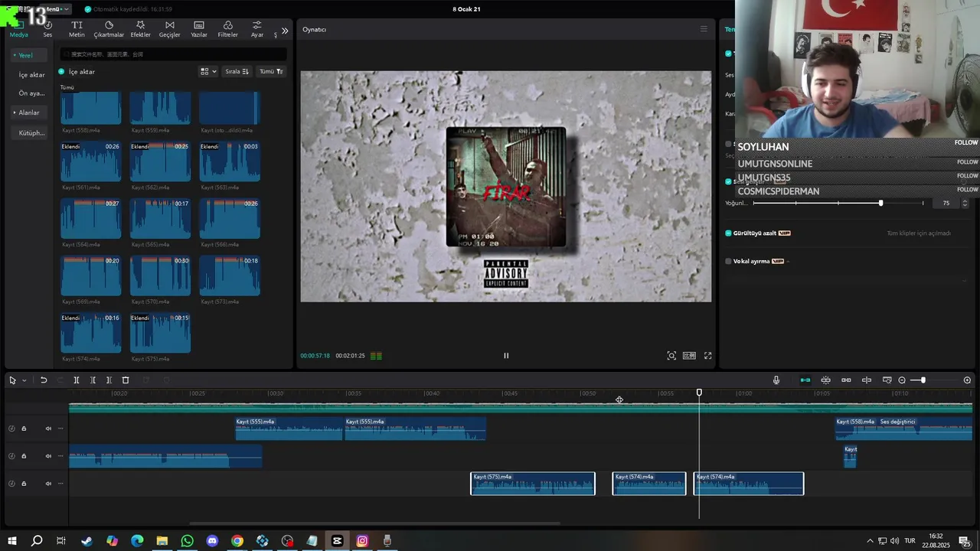Enable the Vokal ayırma checkbox
The height and width of the screenshot is (551, 980).
[x=728, y=261]
